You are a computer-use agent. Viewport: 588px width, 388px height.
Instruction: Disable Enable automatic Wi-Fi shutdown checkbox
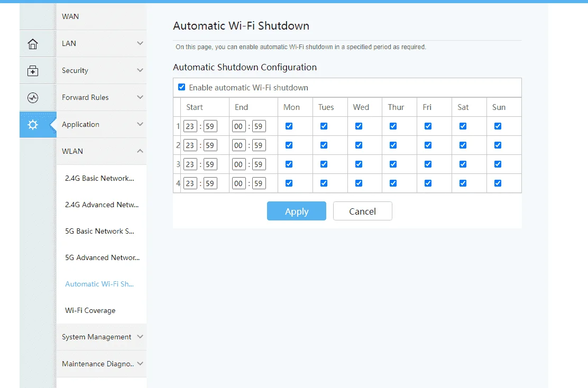coord(182,87)
